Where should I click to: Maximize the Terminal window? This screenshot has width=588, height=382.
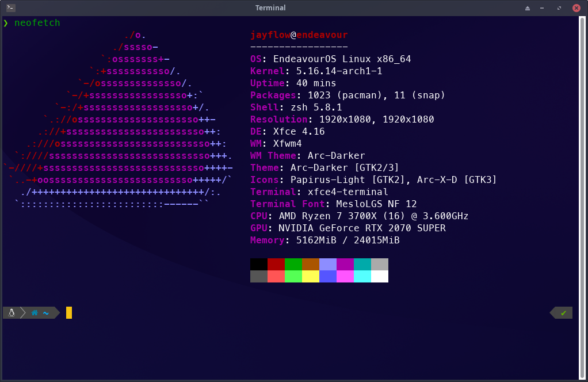click(x=559, y=8)
